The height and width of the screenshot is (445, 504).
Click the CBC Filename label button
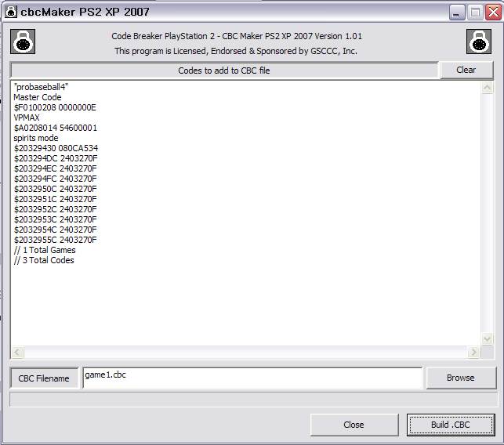pos(44,378)
